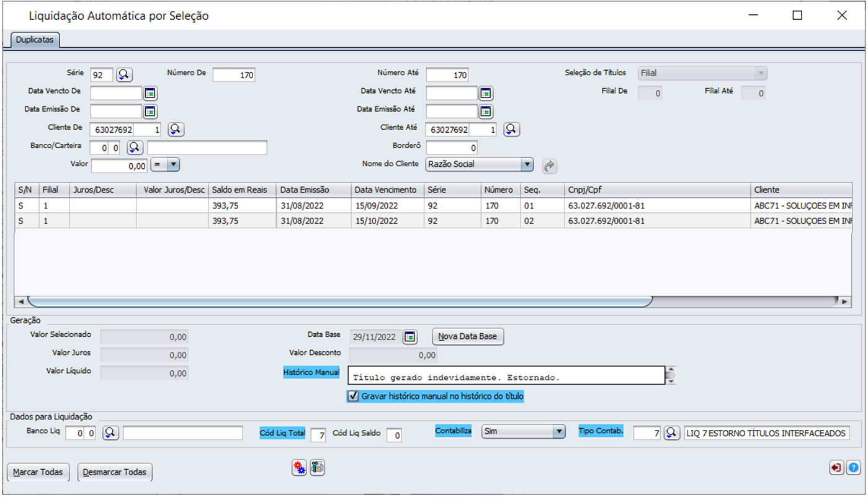The width and height of the screenshot is (868, 497).
Task: Click Data Emissão Até date field
Action: (x=452, y=111)
